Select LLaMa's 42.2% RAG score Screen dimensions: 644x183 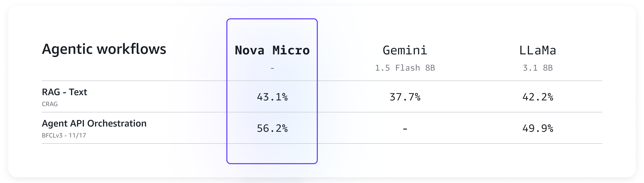coord(538,97)
